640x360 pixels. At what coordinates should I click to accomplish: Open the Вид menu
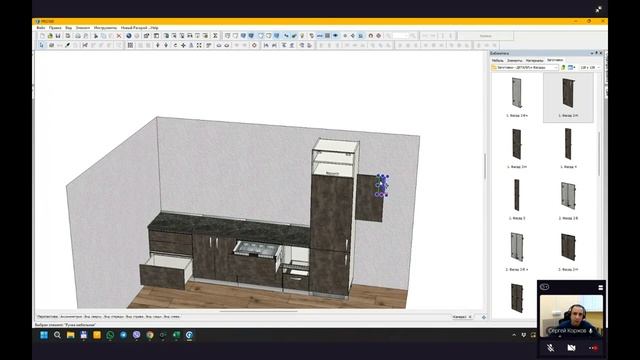(69, 28)
